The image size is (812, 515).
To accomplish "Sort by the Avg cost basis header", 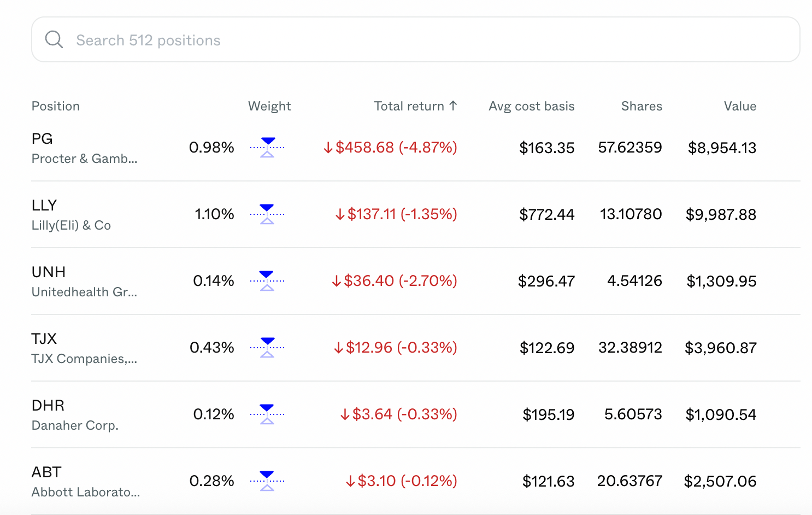I will [x=532, y=106].
